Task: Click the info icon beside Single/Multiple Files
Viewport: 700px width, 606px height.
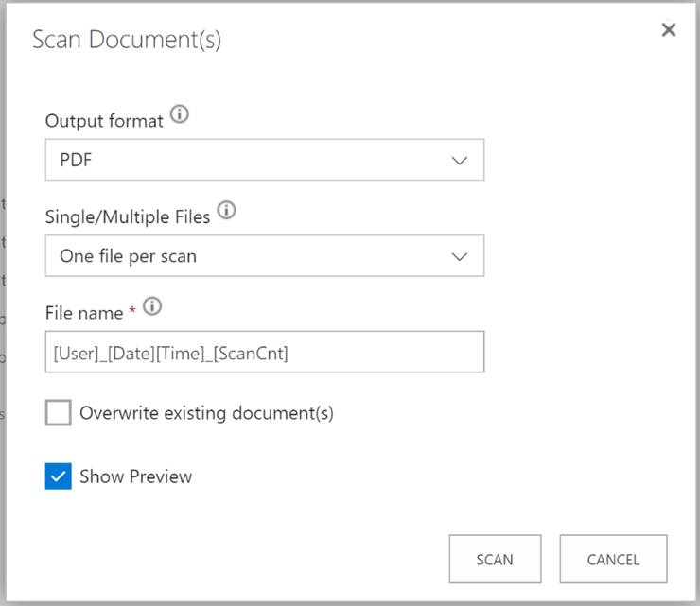Action: pos(226,210)
